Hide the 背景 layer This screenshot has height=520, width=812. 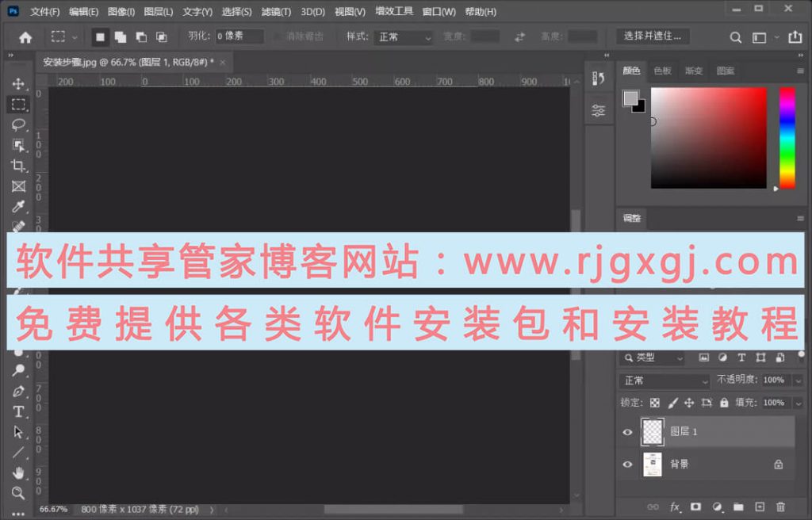pyautogui.click(x=627, y=464)
